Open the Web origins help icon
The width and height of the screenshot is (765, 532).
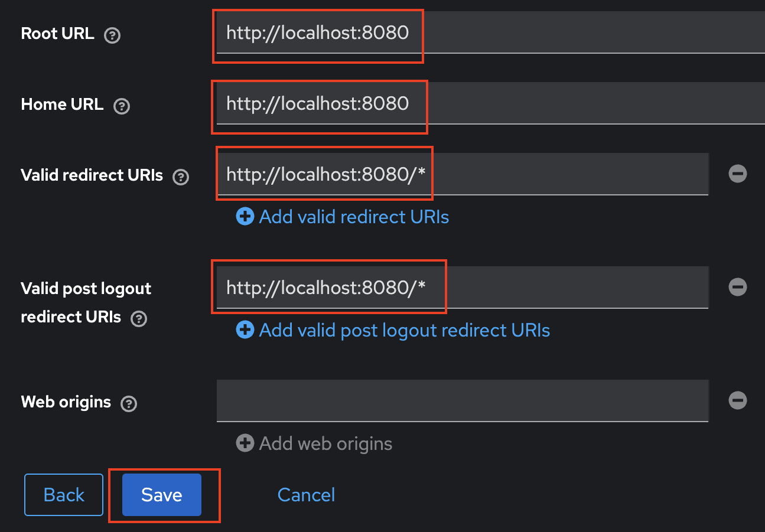(x=129, y=404)
